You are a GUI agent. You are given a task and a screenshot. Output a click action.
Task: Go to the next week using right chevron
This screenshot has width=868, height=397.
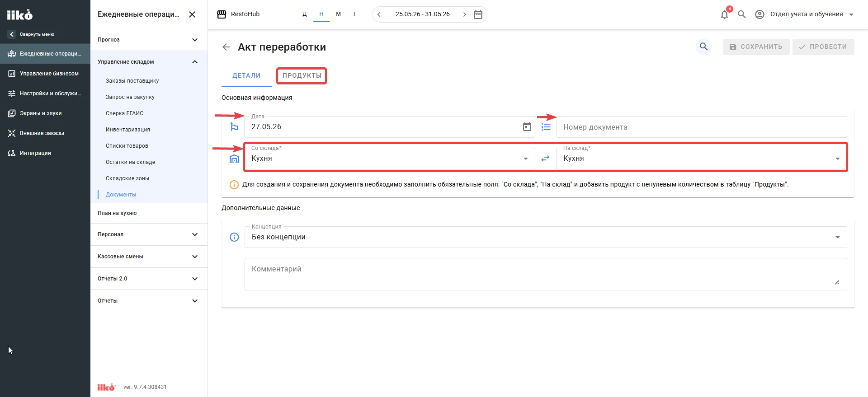pos(465,14)
